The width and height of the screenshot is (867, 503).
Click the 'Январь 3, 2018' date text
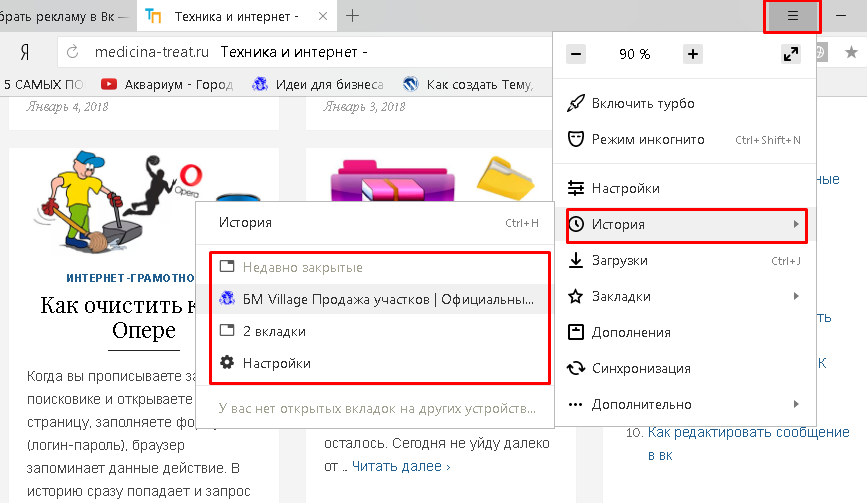click(x=364, y=107)
